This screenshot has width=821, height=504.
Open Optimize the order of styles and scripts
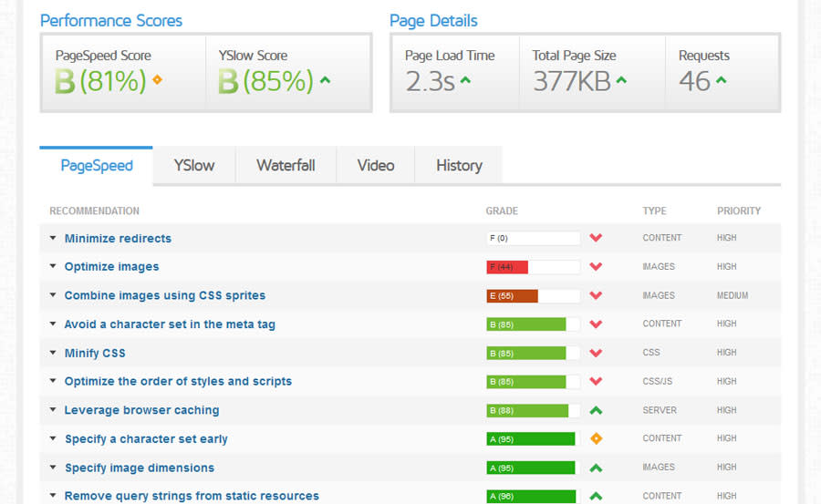click(178, 381)
